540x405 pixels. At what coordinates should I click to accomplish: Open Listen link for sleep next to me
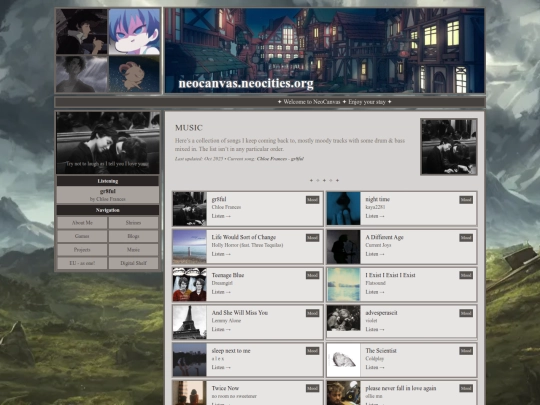pos(221,367)
